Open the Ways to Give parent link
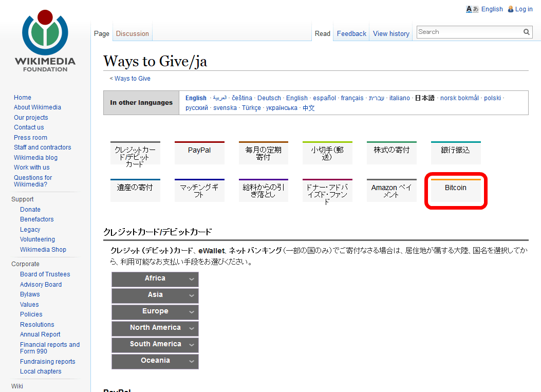The image size is (541, 392). tap(133, 79)
